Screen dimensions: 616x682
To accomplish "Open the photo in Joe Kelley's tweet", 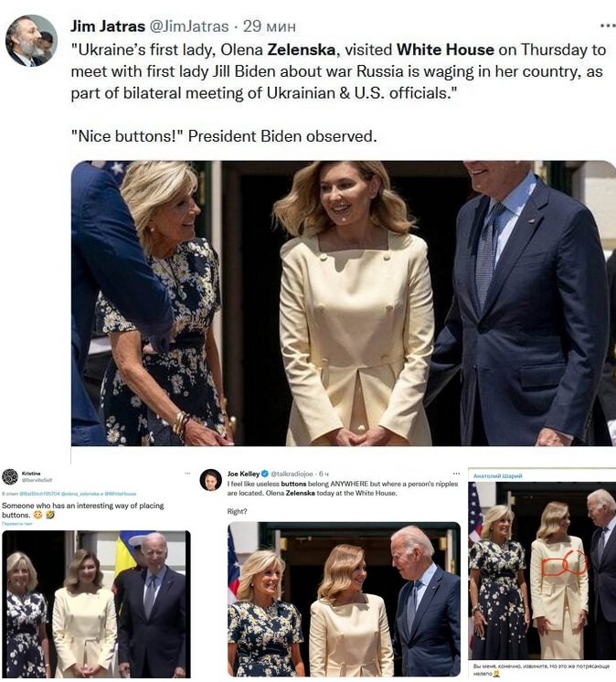I will [x=344, y=599].
